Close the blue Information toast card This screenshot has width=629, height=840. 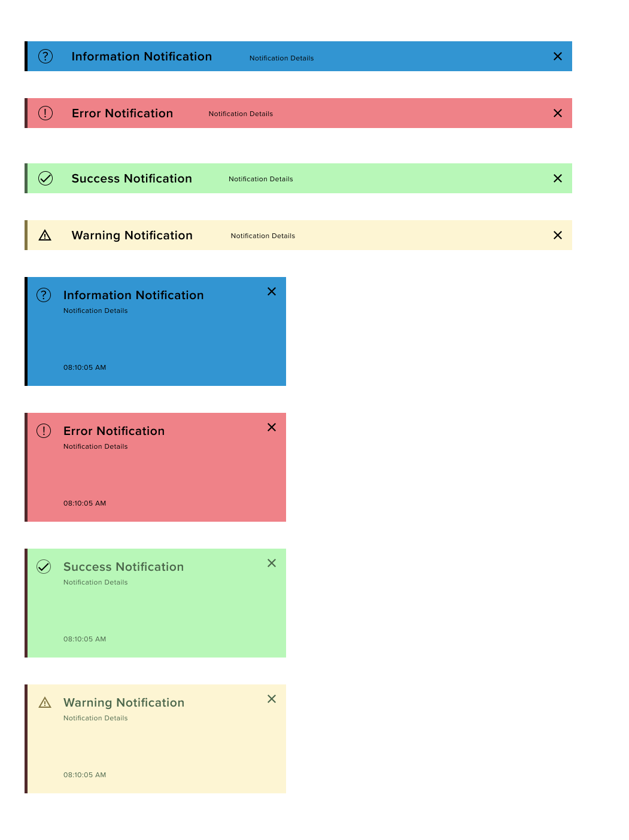[272, 291]
